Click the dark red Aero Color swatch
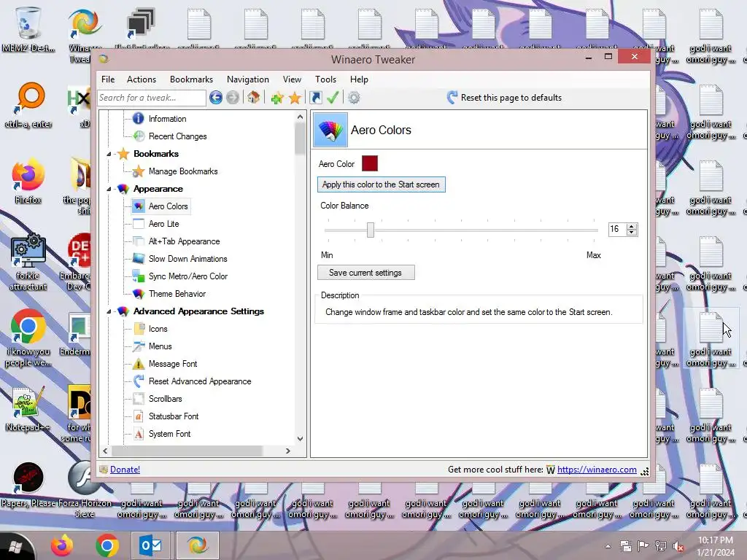Viewport: 747px width, 560px height. tap(370, 163)
